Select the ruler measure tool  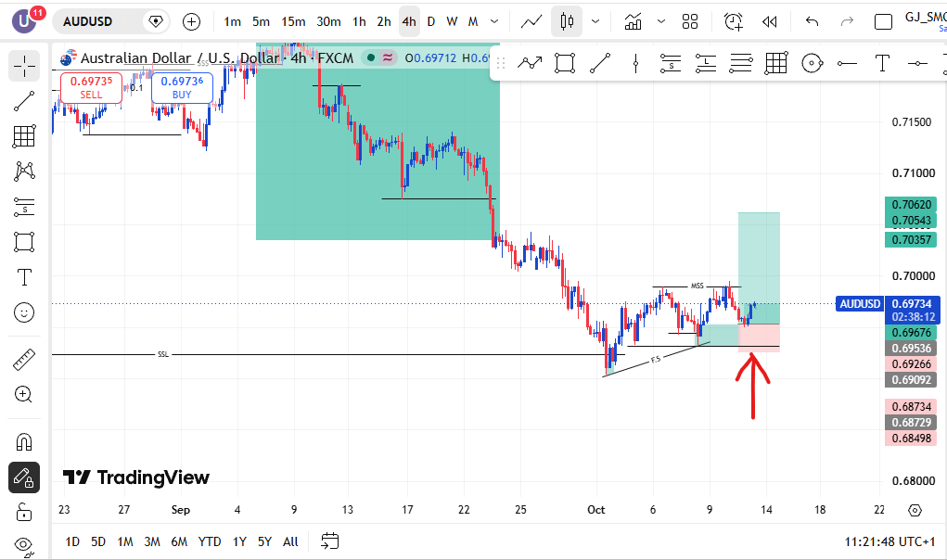pos(24,360)
